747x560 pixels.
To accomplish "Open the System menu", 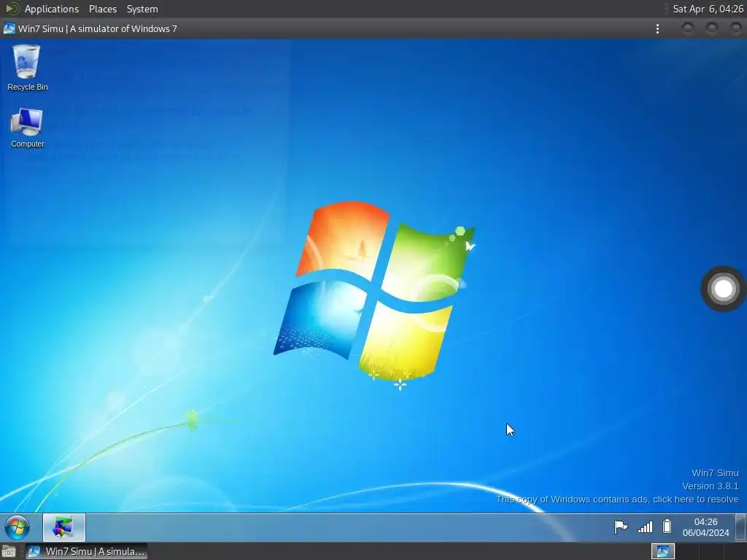I will pos(142,9).
